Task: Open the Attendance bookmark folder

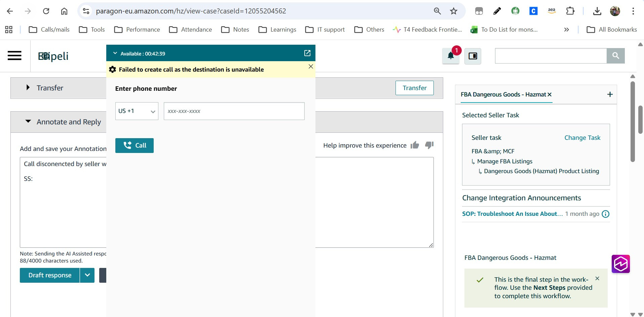Action: coord(190,30)
